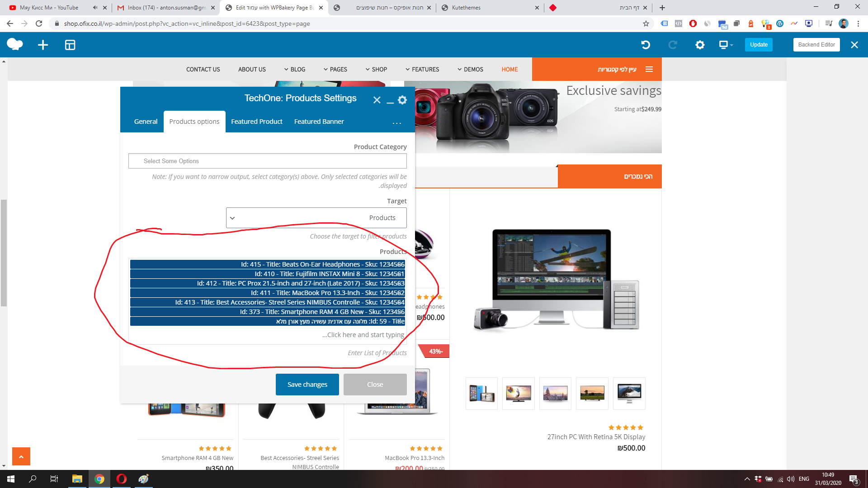This screenshot has height=488, width=868.
Task: Switch to the Featured Product tab
Action: (257, 122)
